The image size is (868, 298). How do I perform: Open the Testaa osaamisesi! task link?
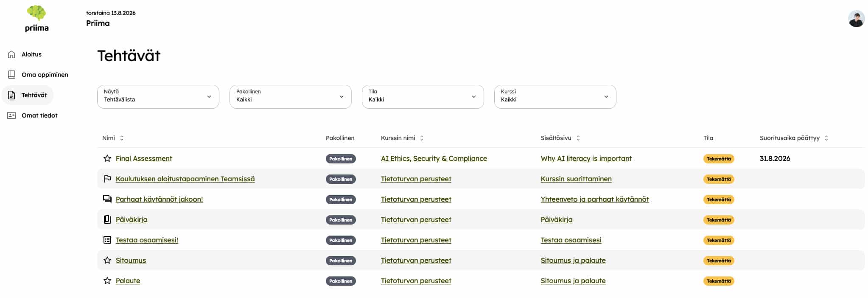(x=147, y=240)
